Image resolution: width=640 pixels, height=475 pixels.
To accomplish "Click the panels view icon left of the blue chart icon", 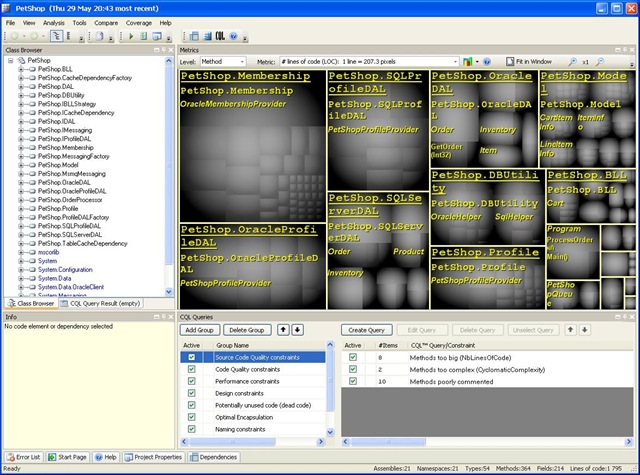I will pyautogui.click(x=194, y=36).
